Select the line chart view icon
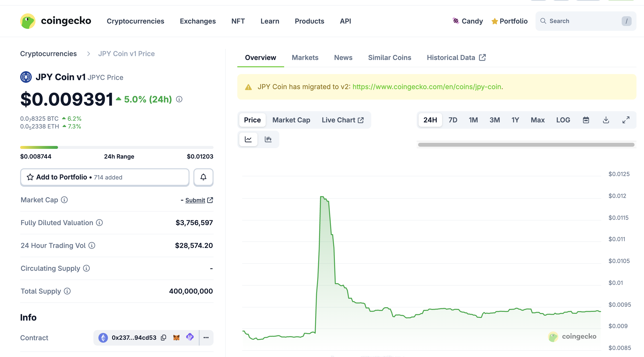The image size is (644, 357). pos(248,139)
